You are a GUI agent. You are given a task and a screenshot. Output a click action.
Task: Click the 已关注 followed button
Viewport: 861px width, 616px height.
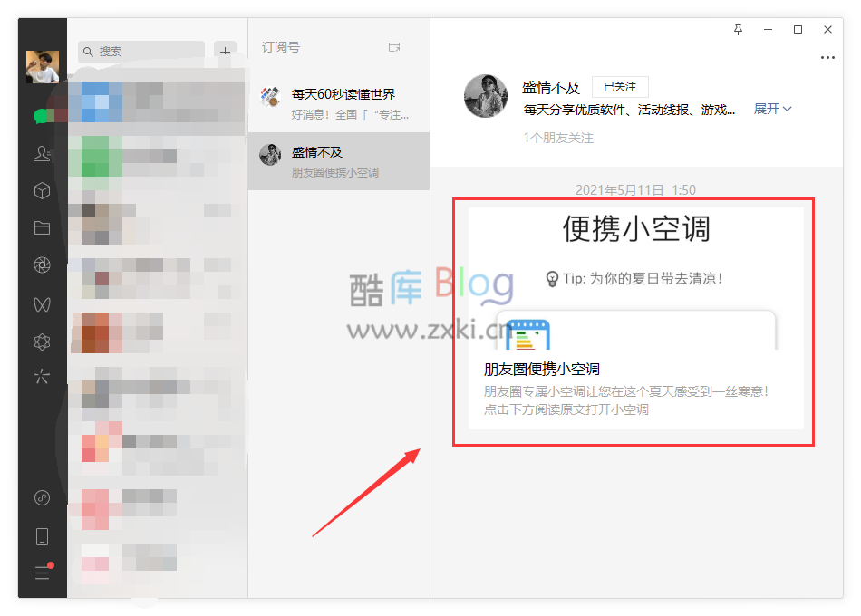pyautogui.click(x=620, y=86)
